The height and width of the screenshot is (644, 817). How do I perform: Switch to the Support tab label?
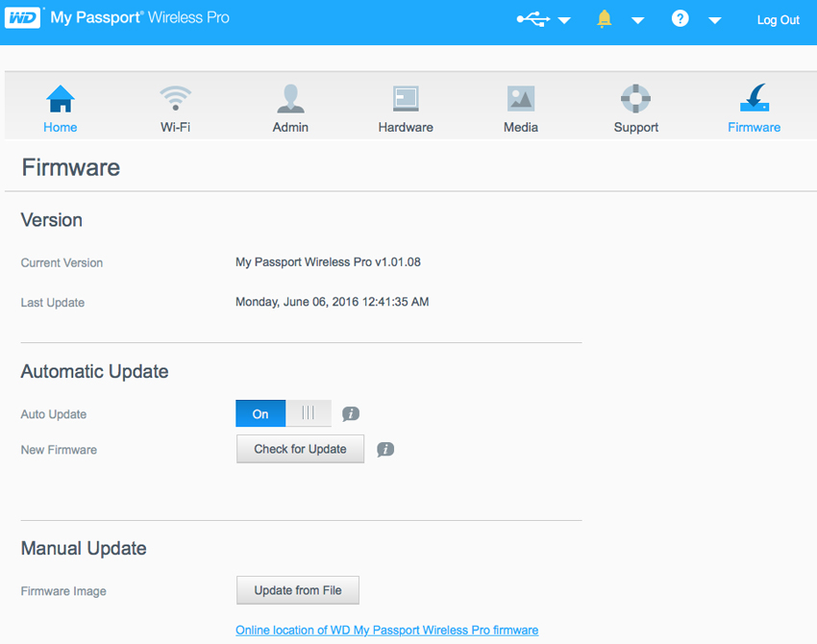pos(636,127)
